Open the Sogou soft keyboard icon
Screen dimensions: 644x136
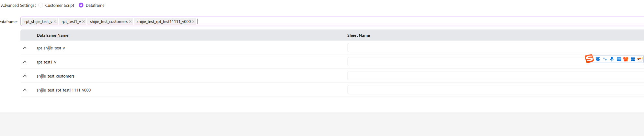point(619,59)
